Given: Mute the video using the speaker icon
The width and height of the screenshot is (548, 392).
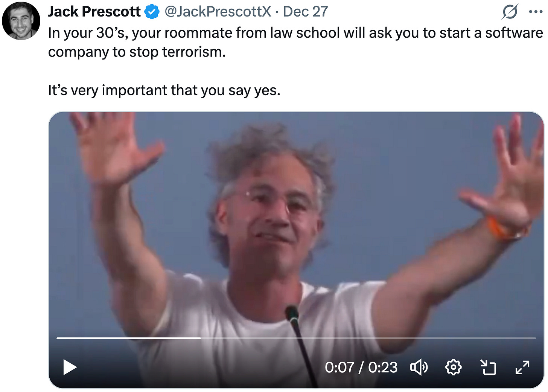Looking at the screenshot, I should [x=419, y=367].
